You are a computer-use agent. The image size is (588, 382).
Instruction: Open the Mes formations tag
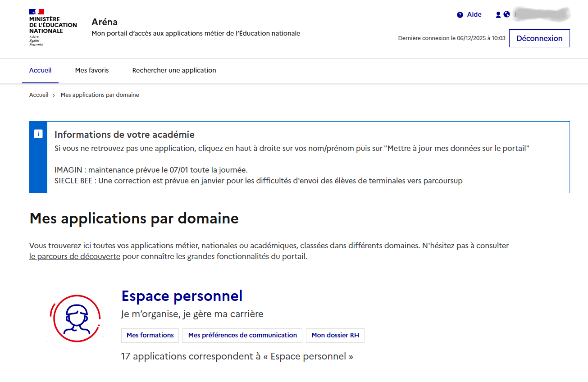pos(150,335)
